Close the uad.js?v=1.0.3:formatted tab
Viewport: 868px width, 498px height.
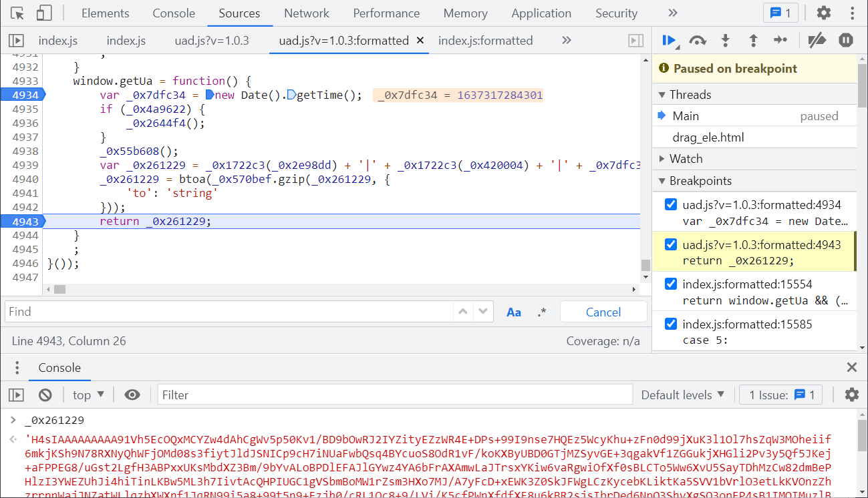click(x=420, y=40)
